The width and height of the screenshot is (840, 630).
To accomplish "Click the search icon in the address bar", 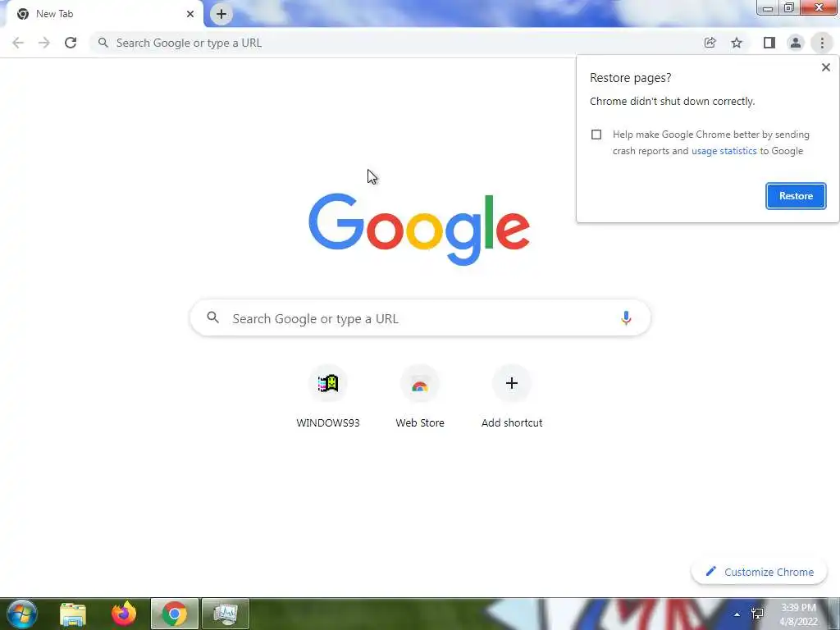I will 103,43.
